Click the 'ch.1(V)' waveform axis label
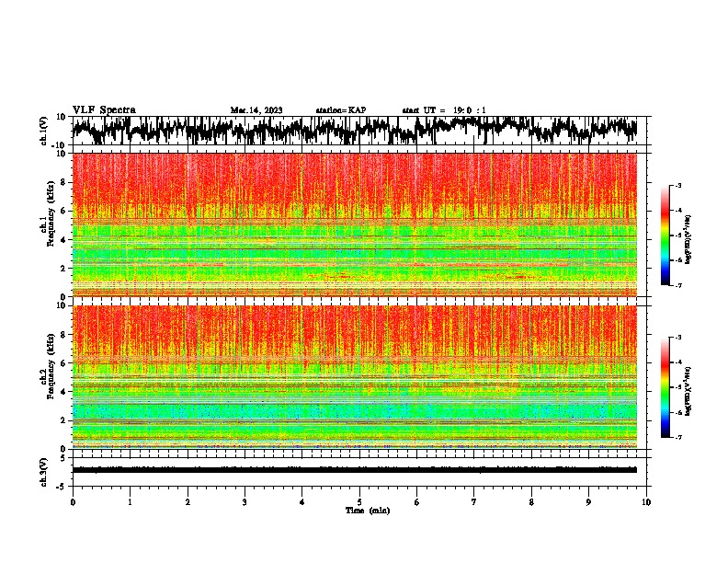Image resolution: width=728 pixels, height=563 pixels. 44,131
